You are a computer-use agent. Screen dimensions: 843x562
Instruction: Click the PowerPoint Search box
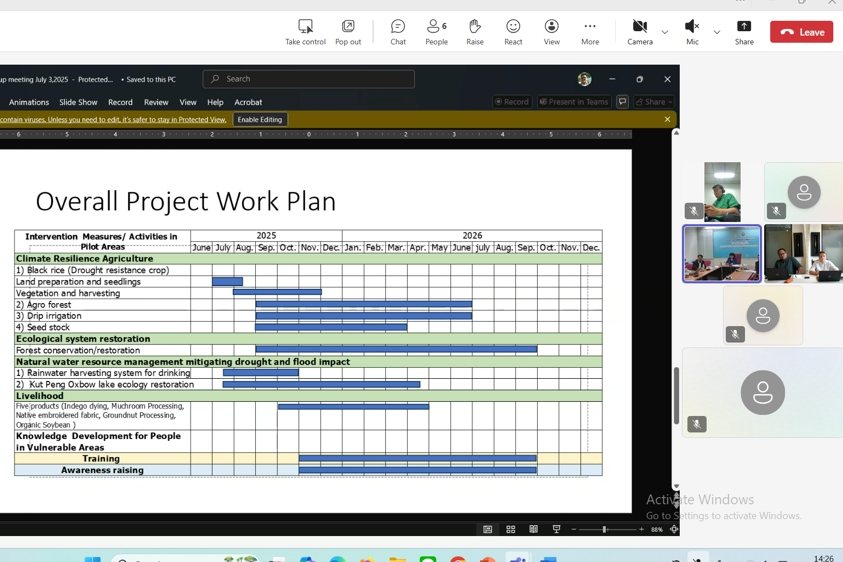point(309,79)
